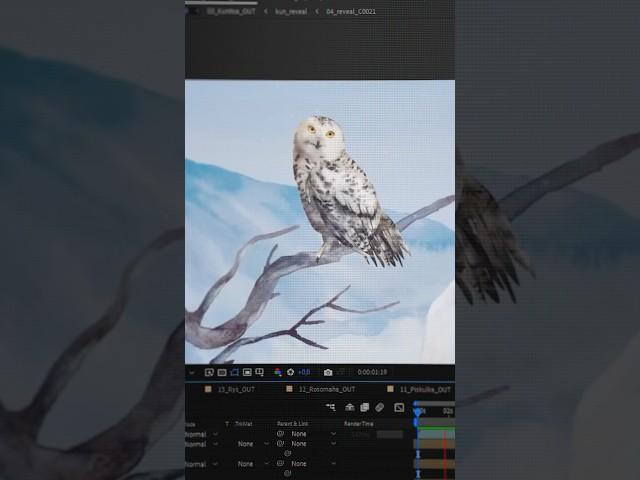Toggle the Hide Shy Layers icon

(350, 407)
